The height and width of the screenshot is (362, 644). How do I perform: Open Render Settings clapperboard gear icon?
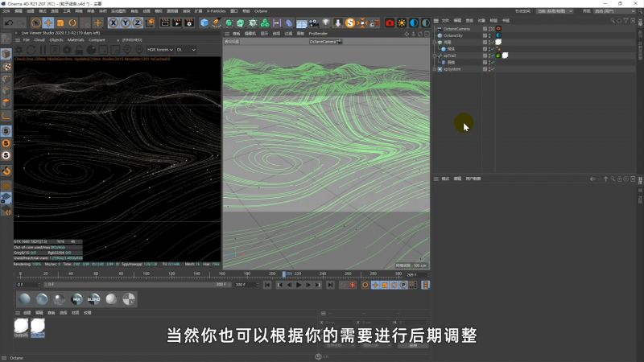point(189,23)
